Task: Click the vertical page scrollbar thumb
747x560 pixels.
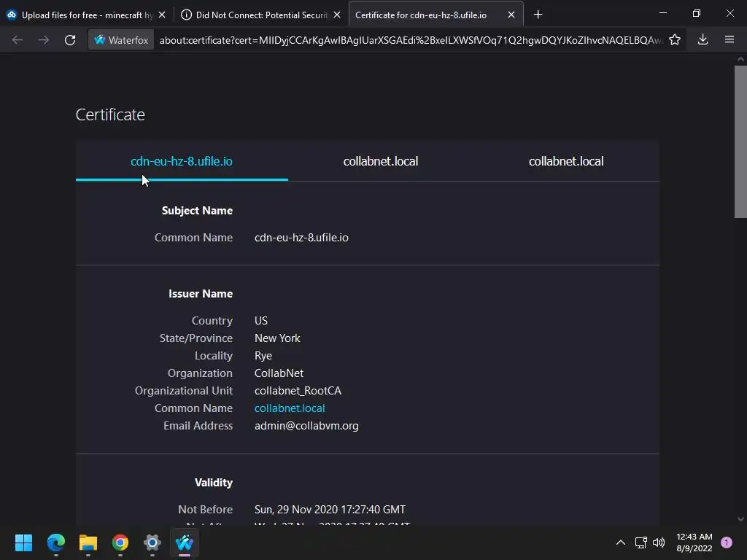Action: (x=740, y=141)
